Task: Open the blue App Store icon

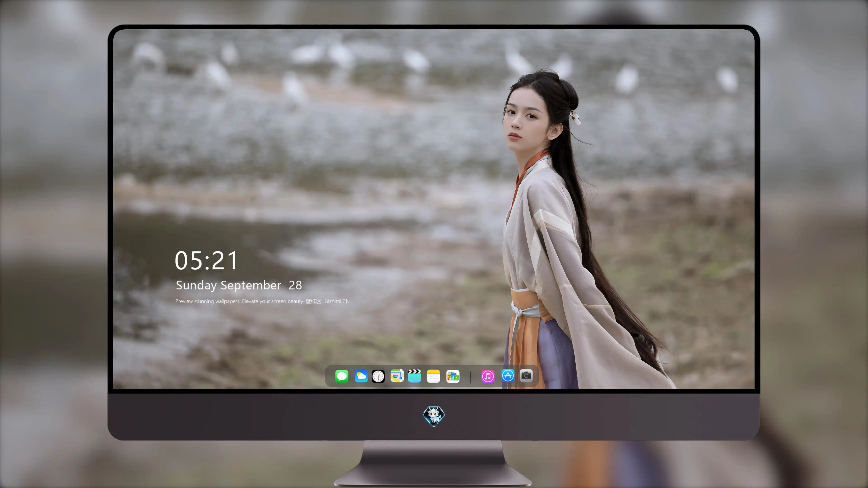Action: pyautogui.click(x=508, y=375)
